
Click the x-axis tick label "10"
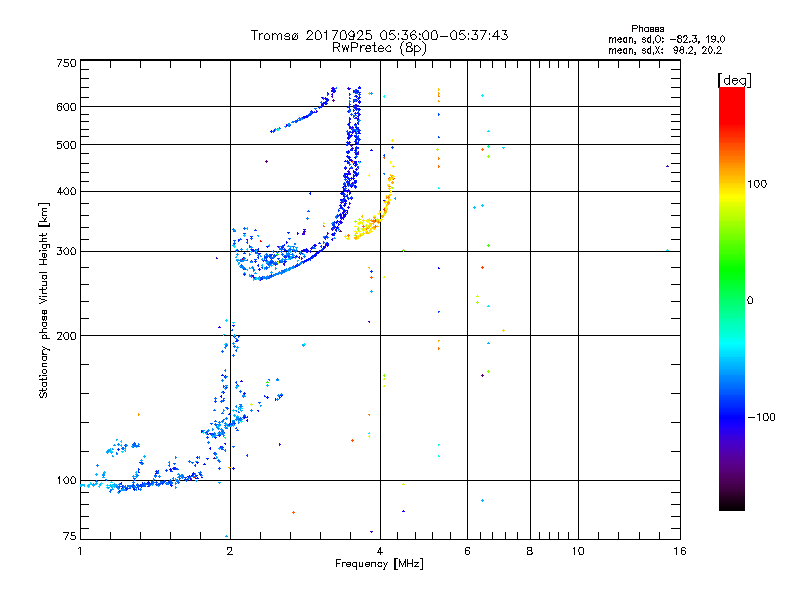[x=578, y=551]
